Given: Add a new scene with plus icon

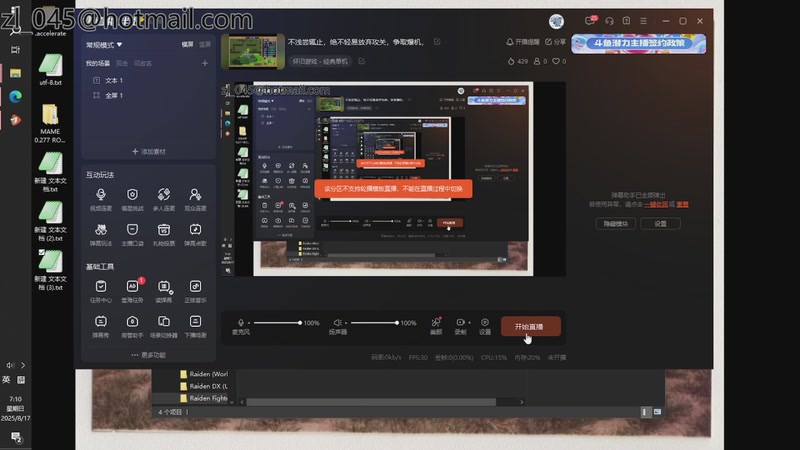Looking at the screenshot, I should (205, 63).
